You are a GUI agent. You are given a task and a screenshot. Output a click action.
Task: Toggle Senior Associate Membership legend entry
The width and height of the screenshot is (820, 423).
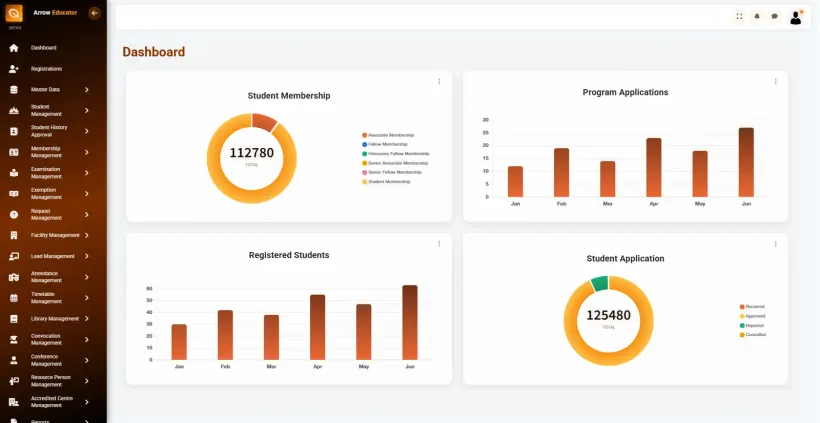coord(395,163)
